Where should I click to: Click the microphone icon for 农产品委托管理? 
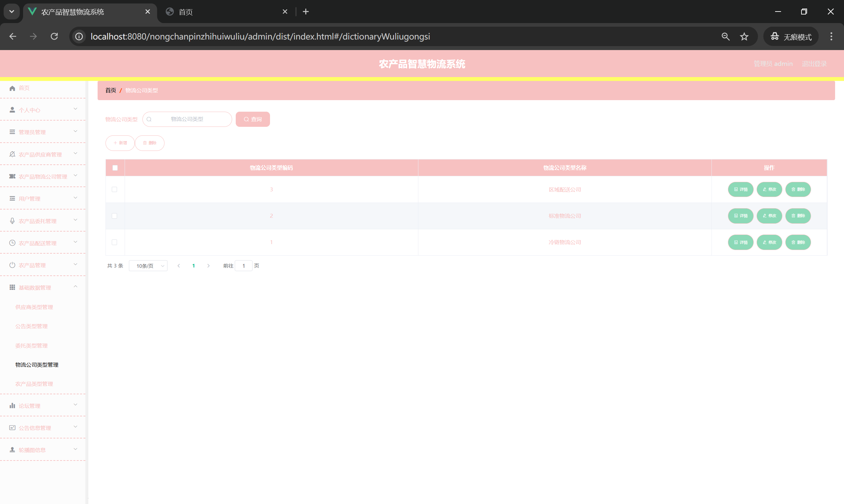[x=12, y=221]
